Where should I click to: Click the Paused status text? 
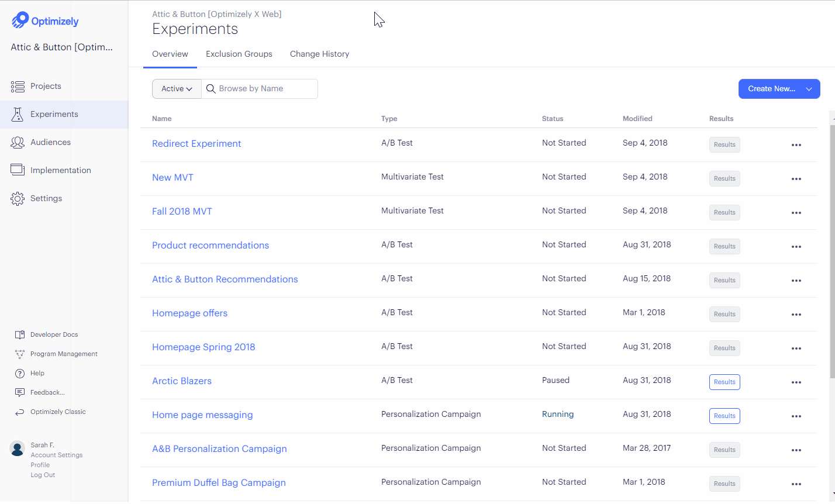(555, 380)
